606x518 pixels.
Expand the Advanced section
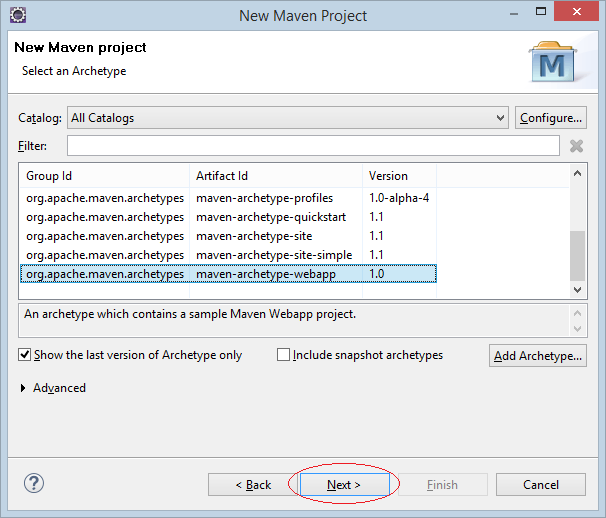[23, 388]
